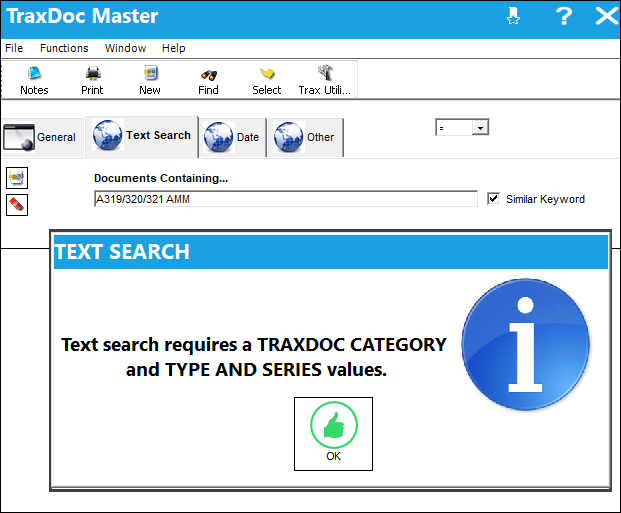Click the New document toolbar icon

pyautogui.click(x=150, y=80)
